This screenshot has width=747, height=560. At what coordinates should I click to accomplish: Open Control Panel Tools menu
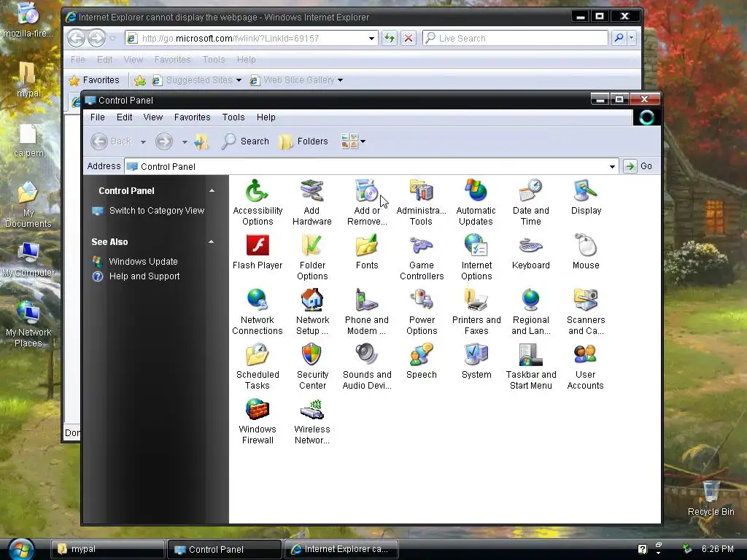point(233,117)
